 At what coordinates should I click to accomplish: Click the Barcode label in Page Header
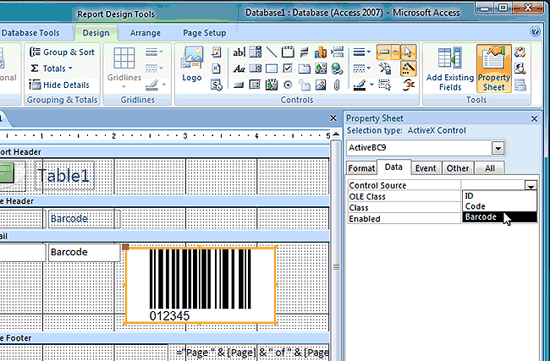84,219
